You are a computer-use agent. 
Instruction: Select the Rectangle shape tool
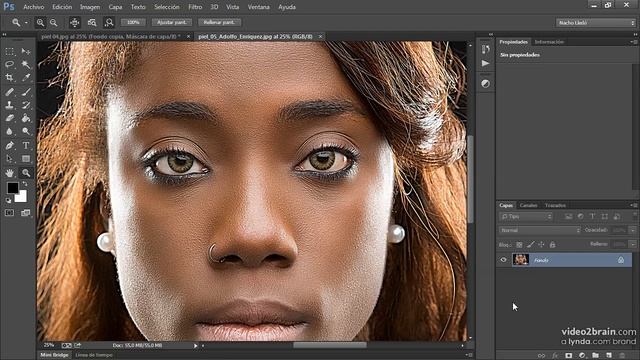point(26,158)
